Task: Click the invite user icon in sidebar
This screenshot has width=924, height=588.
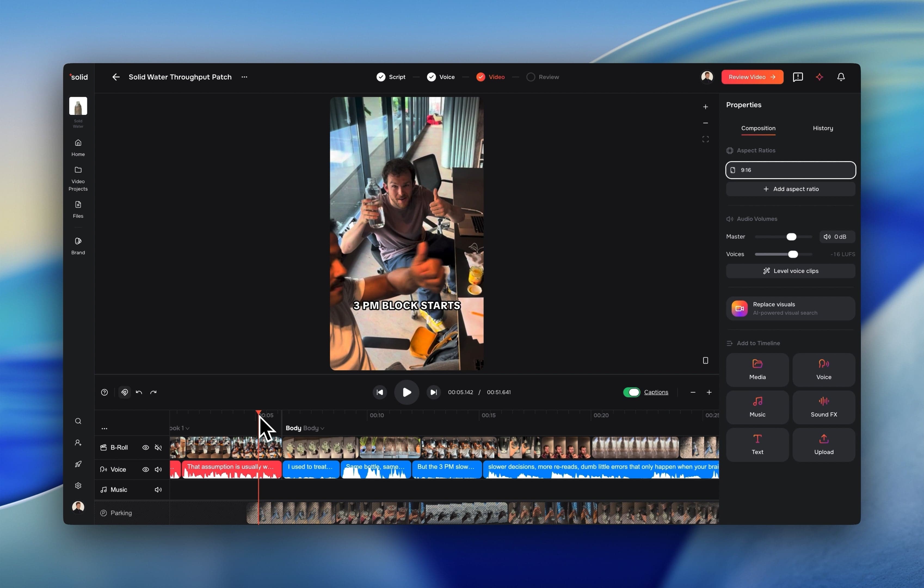Action: point(78,443)
